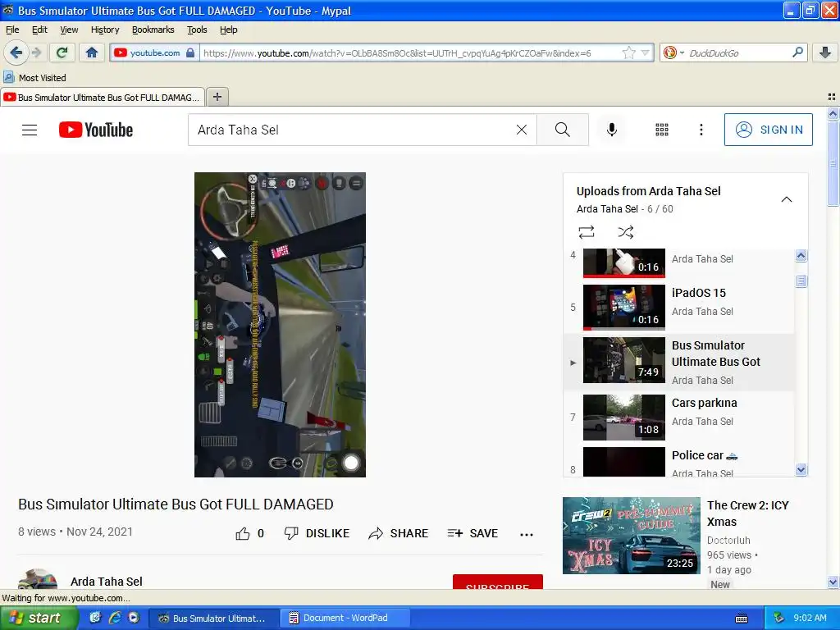
Task: Click the DISLIKE button
Action: [x=317, y=533]
